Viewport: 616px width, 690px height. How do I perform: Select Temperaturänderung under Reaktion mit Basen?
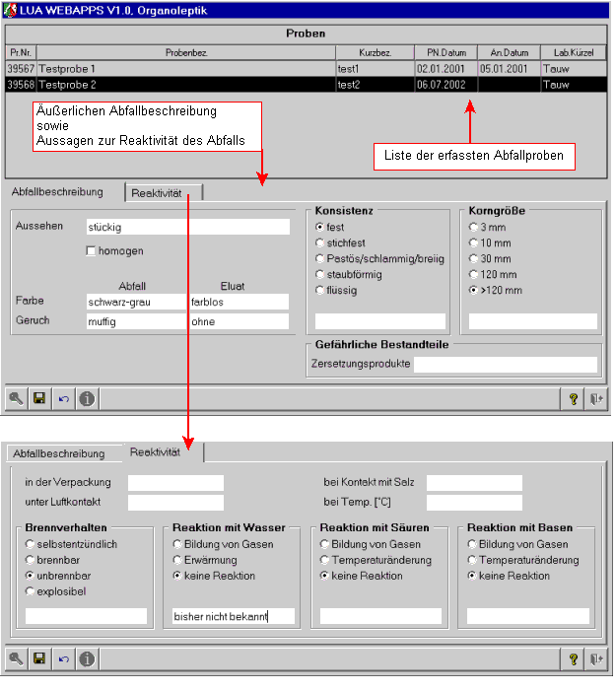(472, 560)
